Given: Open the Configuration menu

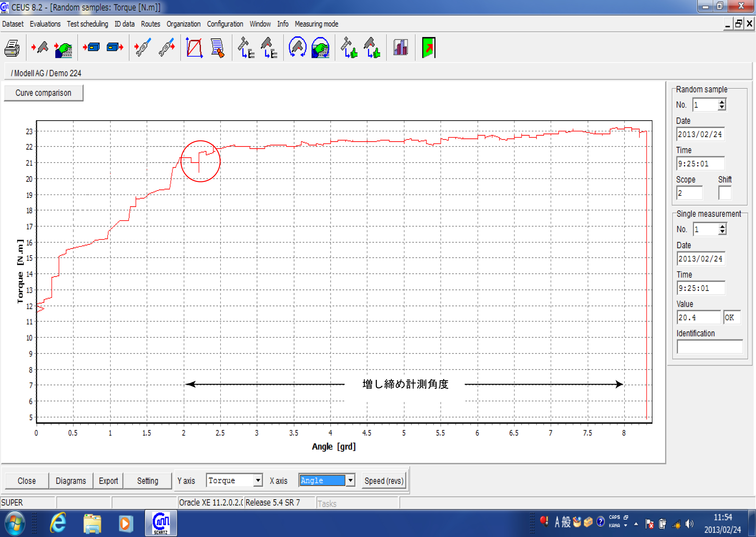Looking at the screenshot, I should click(x=225, y=24).
